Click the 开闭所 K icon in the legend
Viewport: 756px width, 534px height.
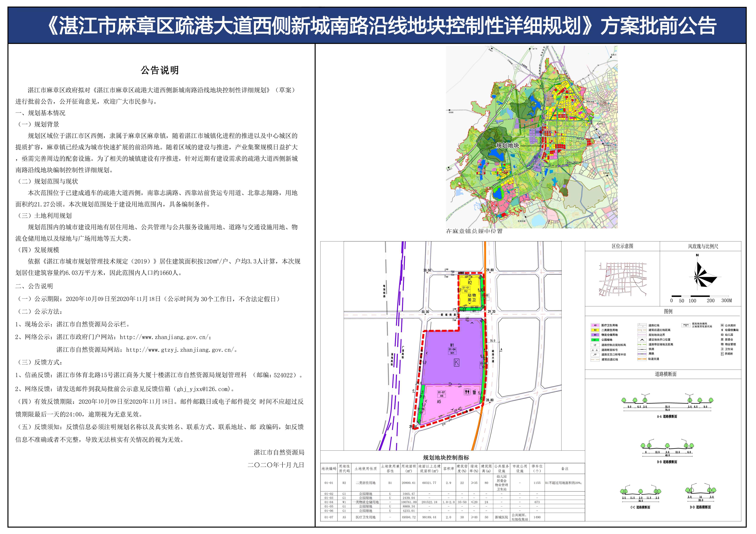tap(722, 354)
